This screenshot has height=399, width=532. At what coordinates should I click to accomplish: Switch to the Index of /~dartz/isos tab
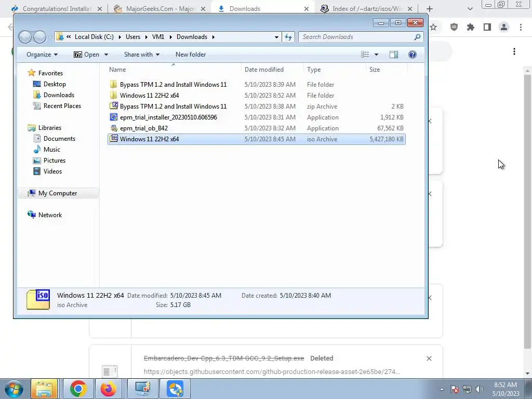(x=366, y=9)
